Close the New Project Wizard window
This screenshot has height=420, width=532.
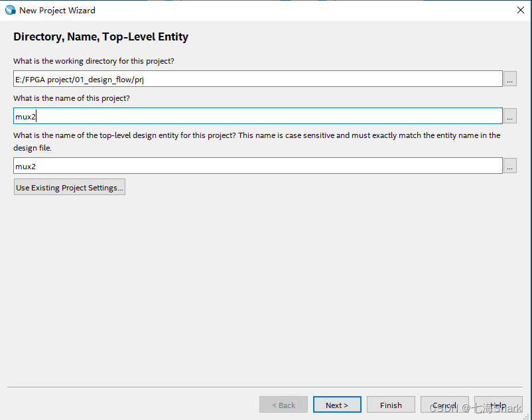(x=521, y=10)
